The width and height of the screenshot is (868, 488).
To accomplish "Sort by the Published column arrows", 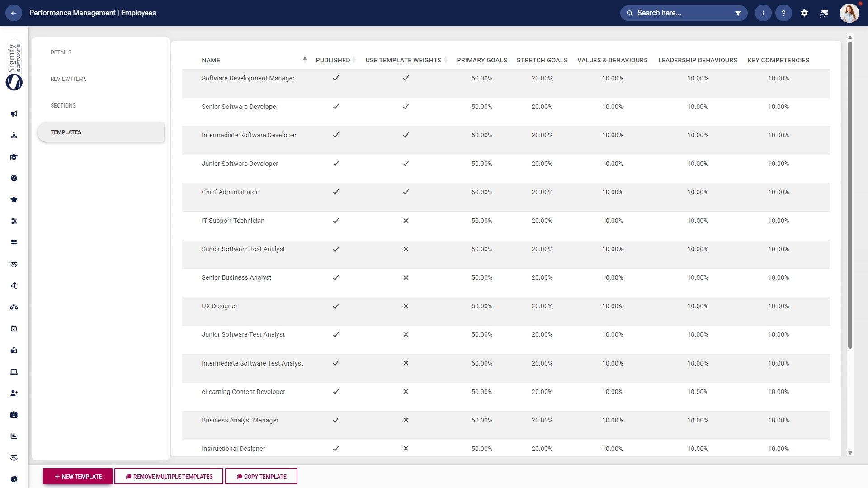I will (x=354, y=60).
